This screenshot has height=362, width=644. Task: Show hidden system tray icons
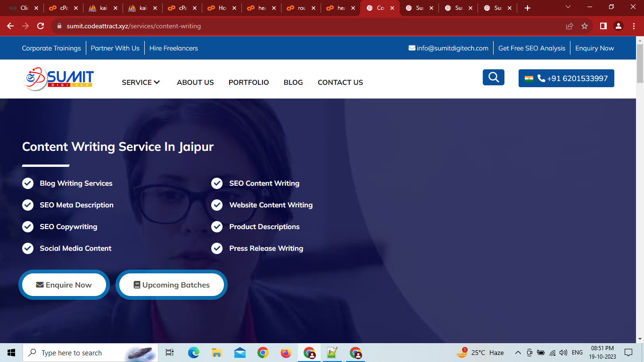[518, 353]
